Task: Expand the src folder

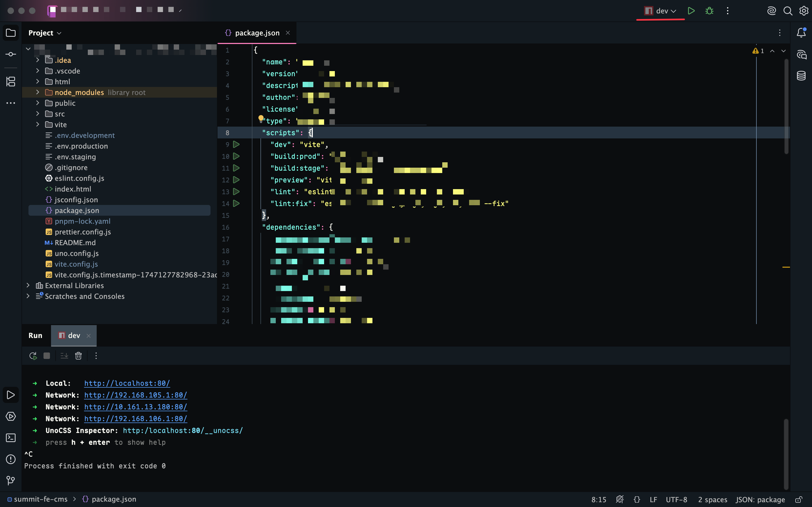Action: [38, 114]
